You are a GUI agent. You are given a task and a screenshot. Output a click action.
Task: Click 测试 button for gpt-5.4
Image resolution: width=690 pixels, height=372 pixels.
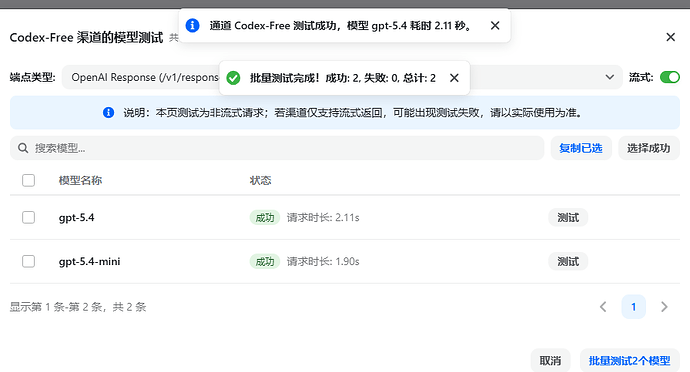[568, 217]
